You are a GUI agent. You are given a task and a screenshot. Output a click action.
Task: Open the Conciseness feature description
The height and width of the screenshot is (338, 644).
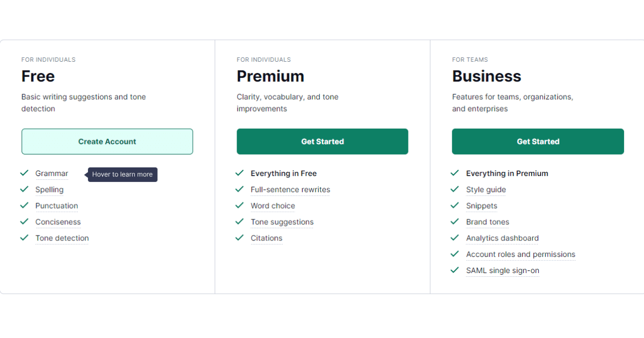coord(58,222)
